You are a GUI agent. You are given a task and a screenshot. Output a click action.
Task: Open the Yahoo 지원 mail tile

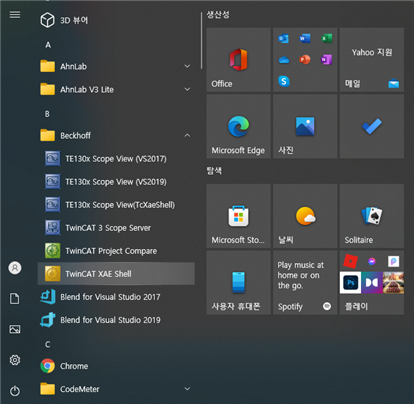click(372, 60)
